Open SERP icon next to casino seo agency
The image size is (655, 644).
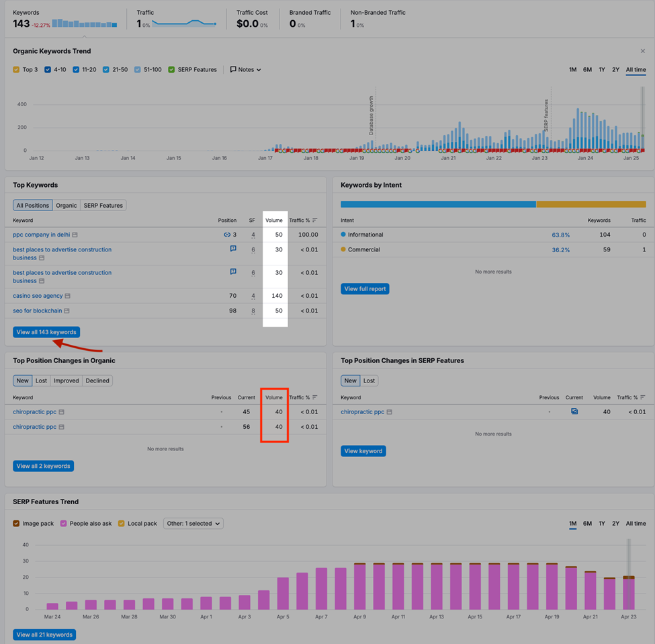coord(68,296)
